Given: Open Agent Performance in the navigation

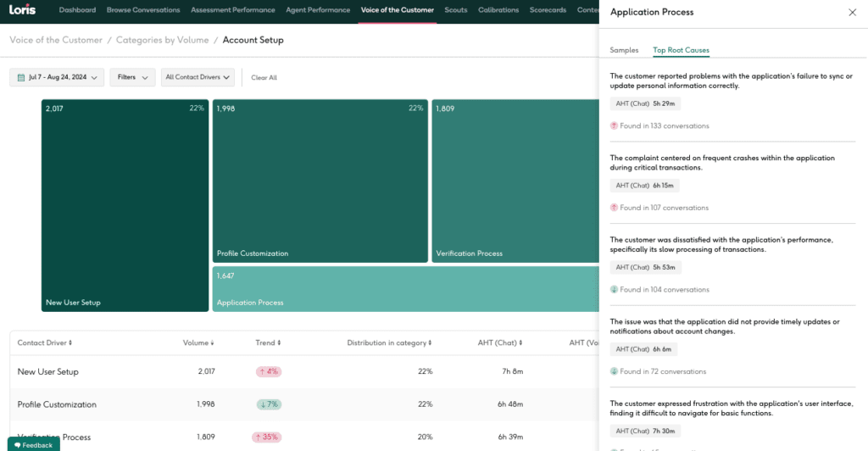Looking at the screenshot, I should coord(318,10).
